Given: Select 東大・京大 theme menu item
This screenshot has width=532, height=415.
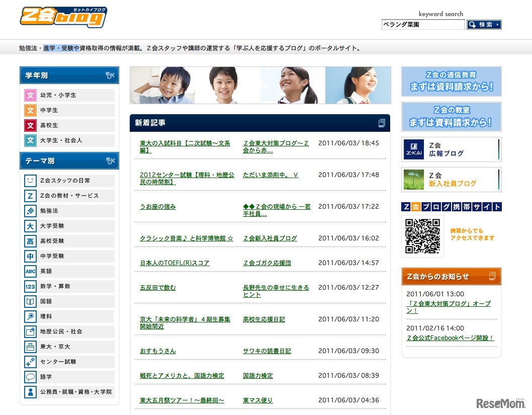Looking at the screenshot, I should pyautogui.click(x=69, y=347).
